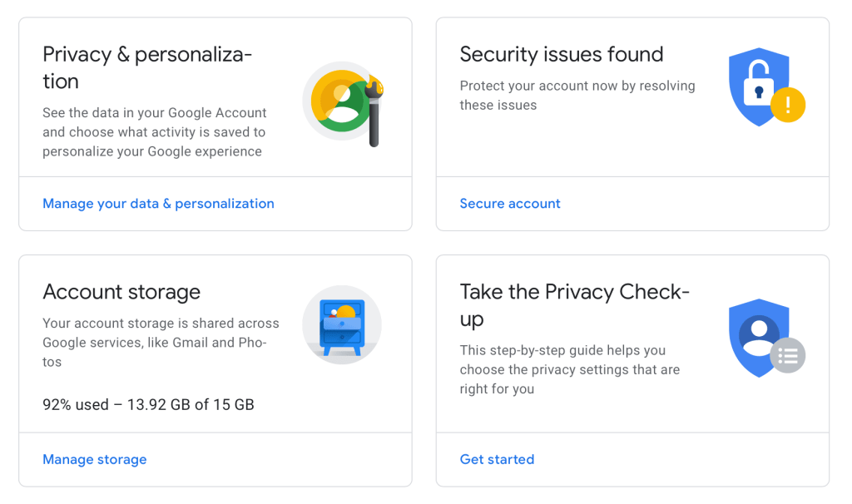Click the paintbrush on the personalization icon
Image resolution: width=852 pixels, height=504 pixels.
pyautogui.click(x=374, y=110)
